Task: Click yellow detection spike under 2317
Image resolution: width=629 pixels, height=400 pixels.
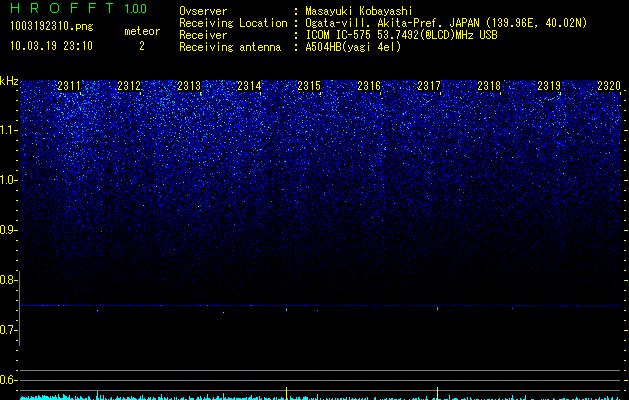Action: (437, 393)
